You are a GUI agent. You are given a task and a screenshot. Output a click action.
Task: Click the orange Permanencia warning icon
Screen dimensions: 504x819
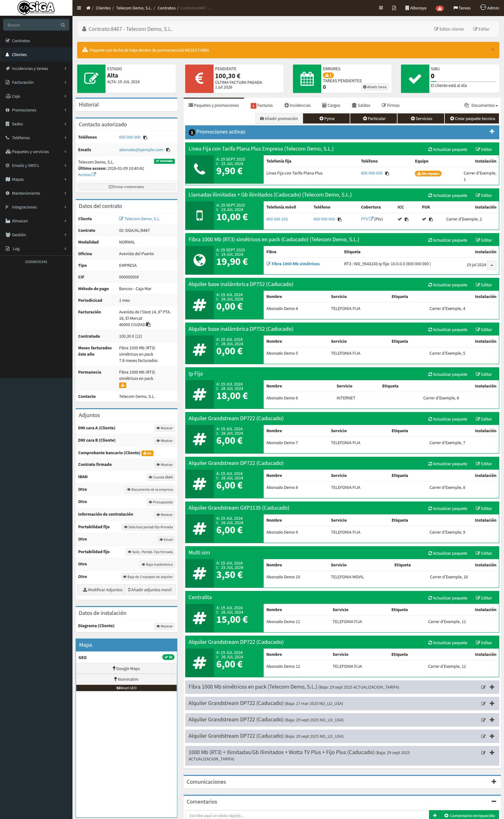tap(123, 385)
